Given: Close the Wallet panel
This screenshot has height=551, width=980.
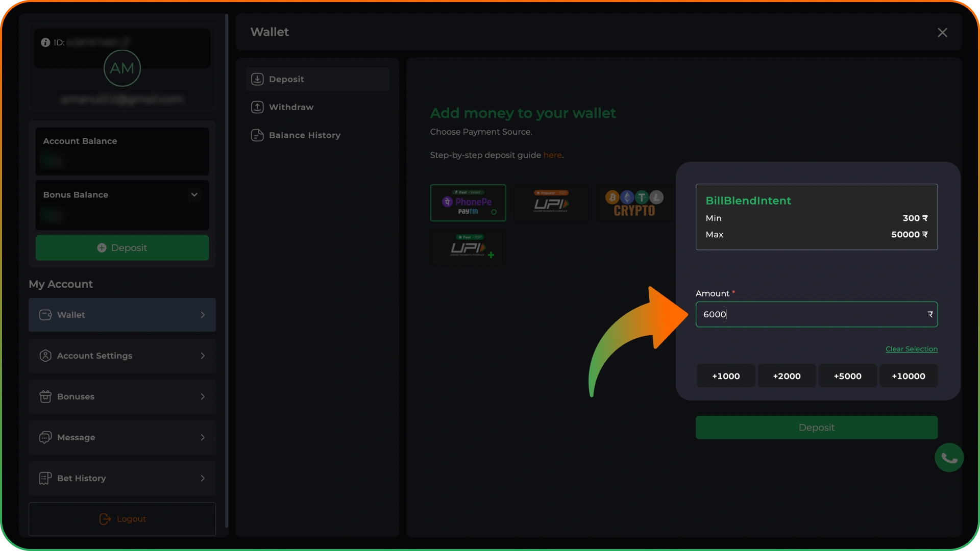Looking at the screenshot, I should click(x=942, y=33).
